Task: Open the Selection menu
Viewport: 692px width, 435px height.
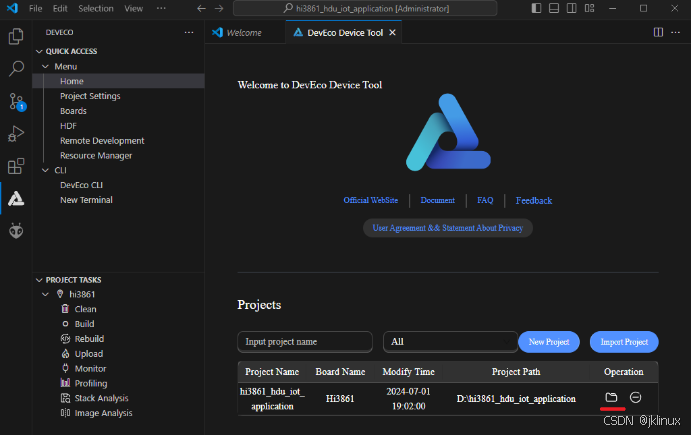Action: 96,8
